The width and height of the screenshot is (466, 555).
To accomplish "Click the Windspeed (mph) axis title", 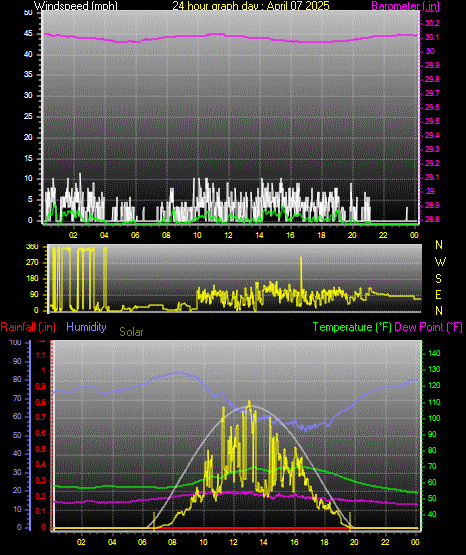I will click(76, 5).
